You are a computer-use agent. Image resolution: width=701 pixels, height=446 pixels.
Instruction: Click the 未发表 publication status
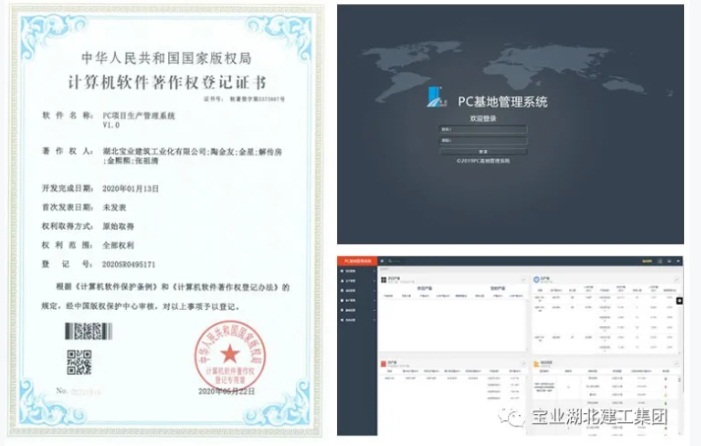point(114,207)
